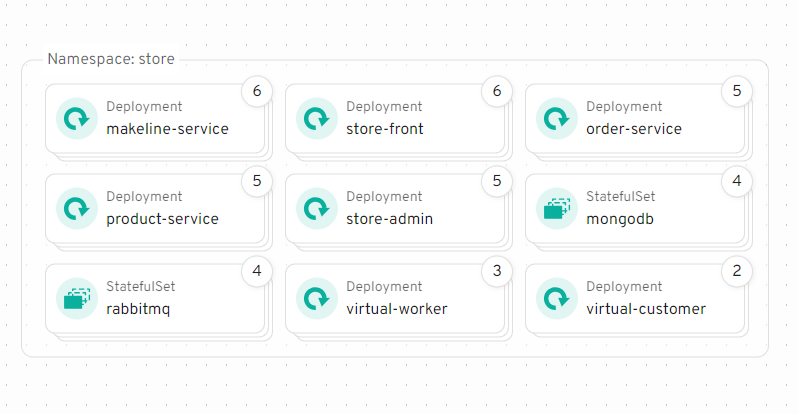Image resolution: width=798 pixels, height=414 pixels.
Task: Click the order-service deployment icon
Action: coord(557,119)
